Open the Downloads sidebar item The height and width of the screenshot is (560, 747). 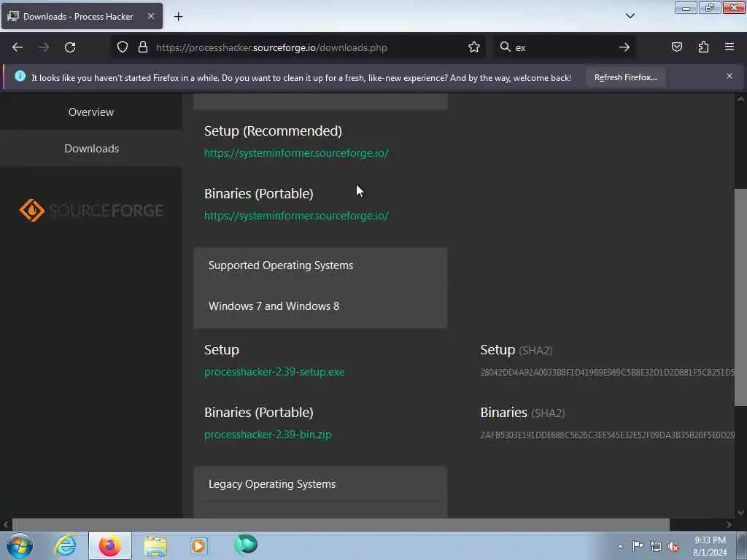(91, 149)
